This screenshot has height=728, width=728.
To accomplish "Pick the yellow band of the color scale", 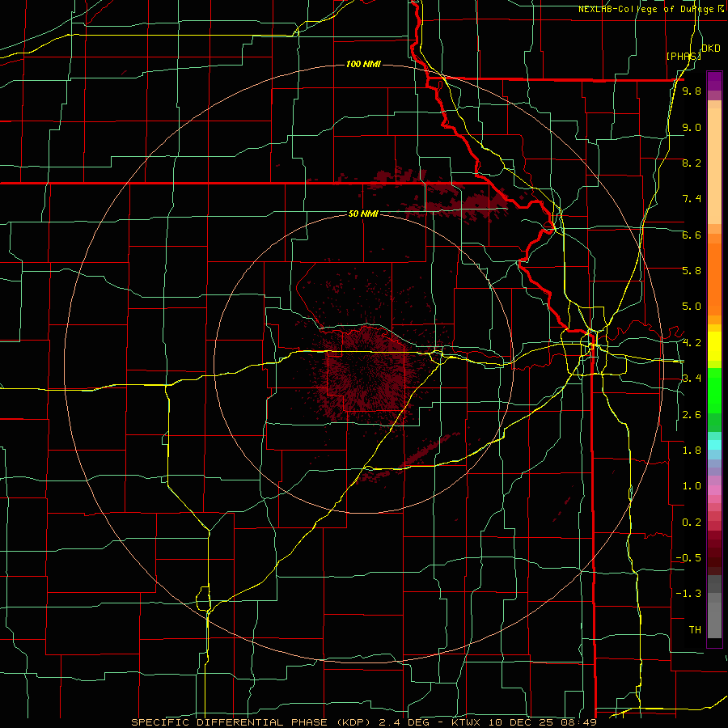I will coord(714,346).
